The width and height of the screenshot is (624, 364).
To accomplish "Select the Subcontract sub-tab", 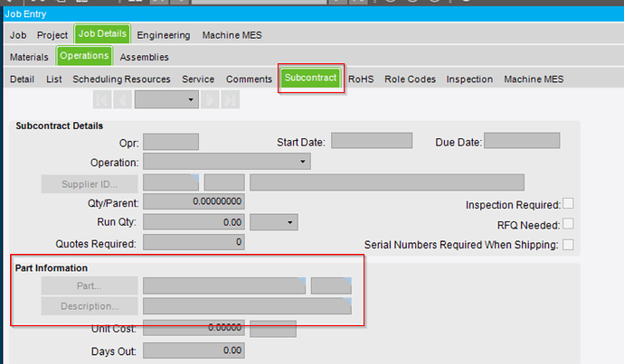I will tap(311, 78).
